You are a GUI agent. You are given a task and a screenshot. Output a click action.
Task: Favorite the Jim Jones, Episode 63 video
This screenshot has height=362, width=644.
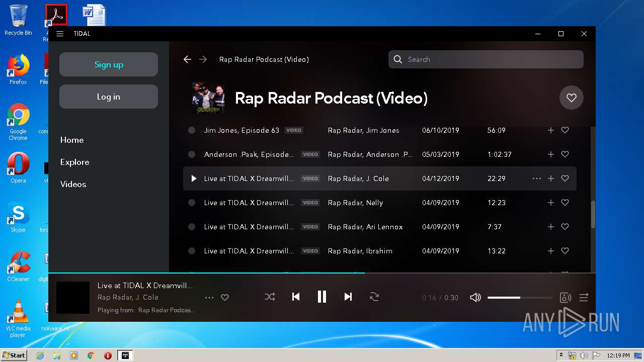pyautogui.click(x=565, y=130)
